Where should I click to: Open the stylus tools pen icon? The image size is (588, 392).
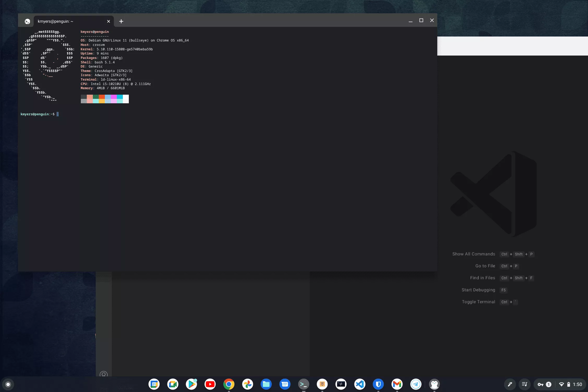(510, 384)
